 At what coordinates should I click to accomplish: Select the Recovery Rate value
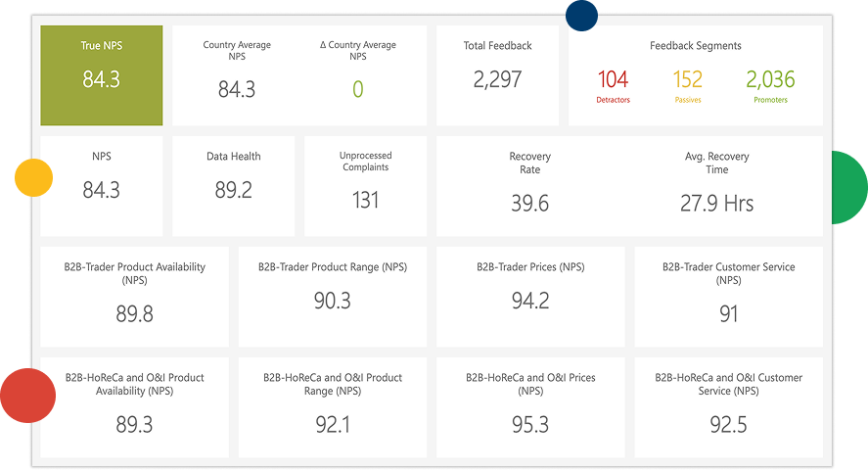point(529,204)
